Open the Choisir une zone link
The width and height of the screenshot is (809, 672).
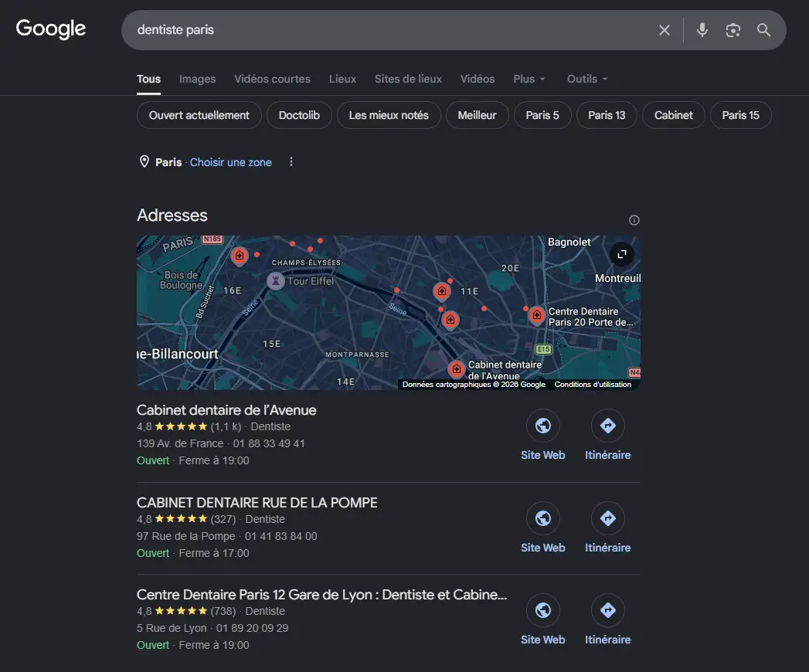coord(230,162)
